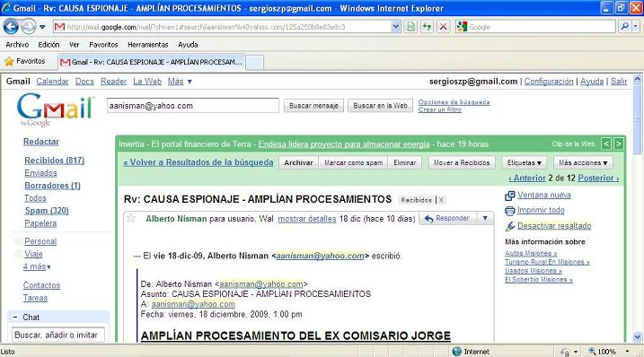Expand the 4 más labels dropdown
The image size is (644, 357).
tap(37, 266)
